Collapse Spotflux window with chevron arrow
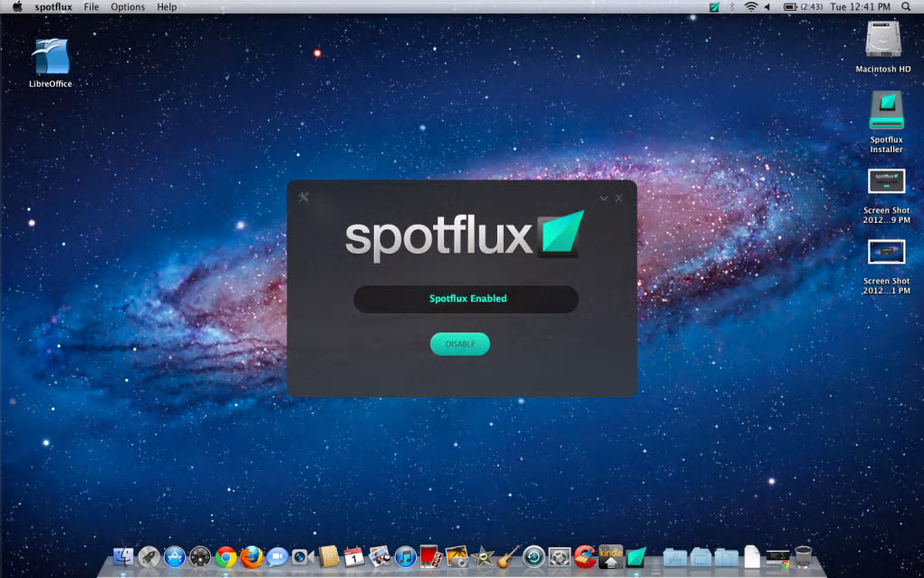Image resolution: width=924 pixels, height=578 pixels. pos(603,198)
